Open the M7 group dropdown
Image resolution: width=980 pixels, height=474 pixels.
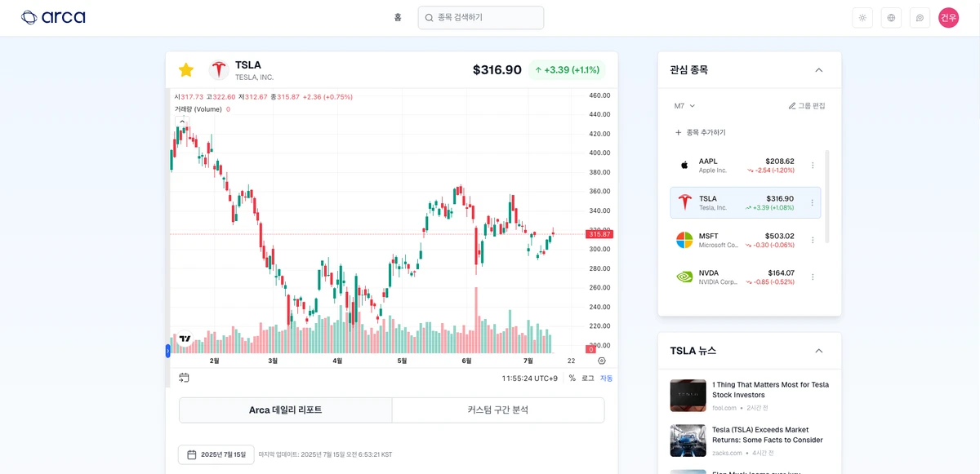(684, 106)
